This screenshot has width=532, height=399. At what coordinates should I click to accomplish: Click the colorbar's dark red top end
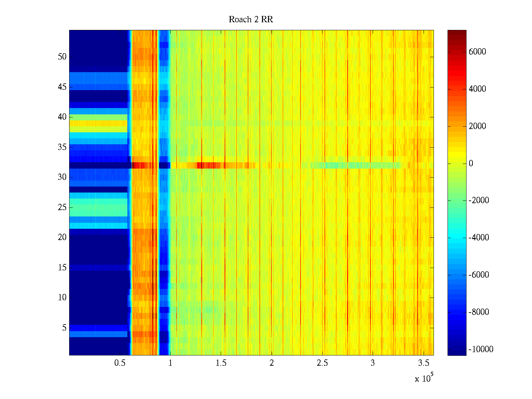pyautogui.click(x=457, y=33)
